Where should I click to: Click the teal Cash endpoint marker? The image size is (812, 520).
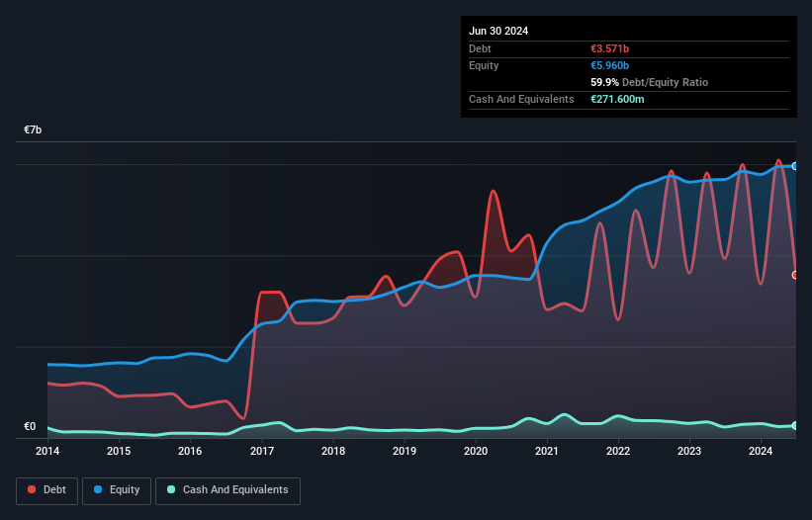tap(795, 425)
